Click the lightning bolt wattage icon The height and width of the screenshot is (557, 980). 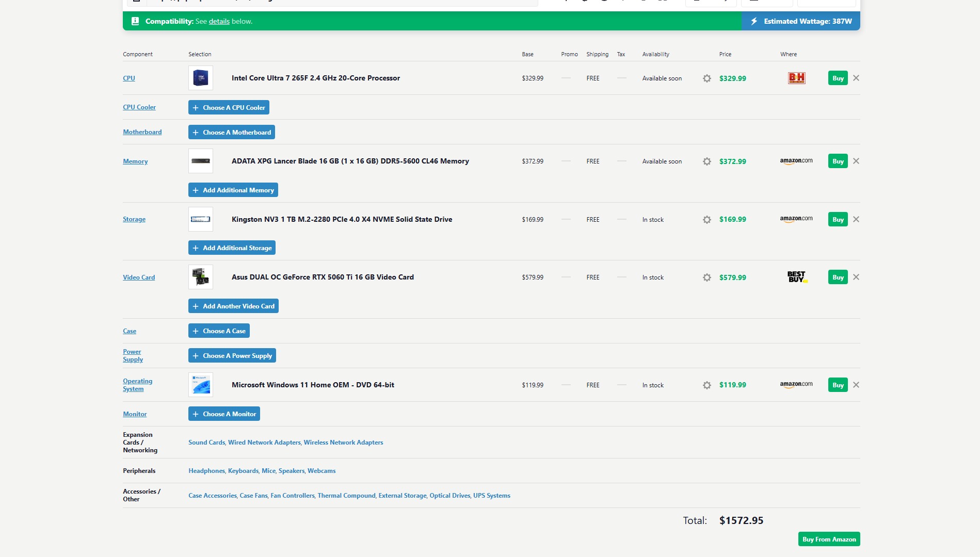(x=754, y=21)
